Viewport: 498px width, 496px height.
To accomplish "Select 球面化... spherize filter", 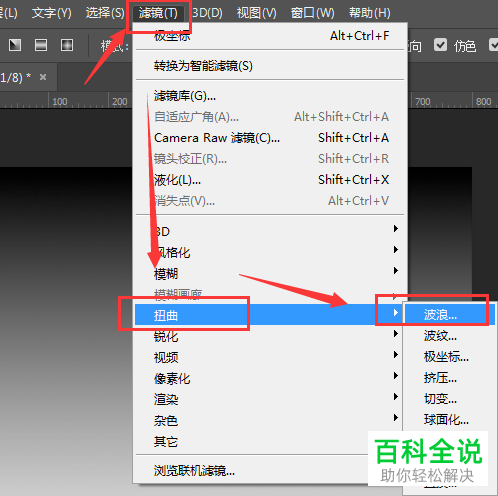I will pyautogui.click(x=450, y=420).
